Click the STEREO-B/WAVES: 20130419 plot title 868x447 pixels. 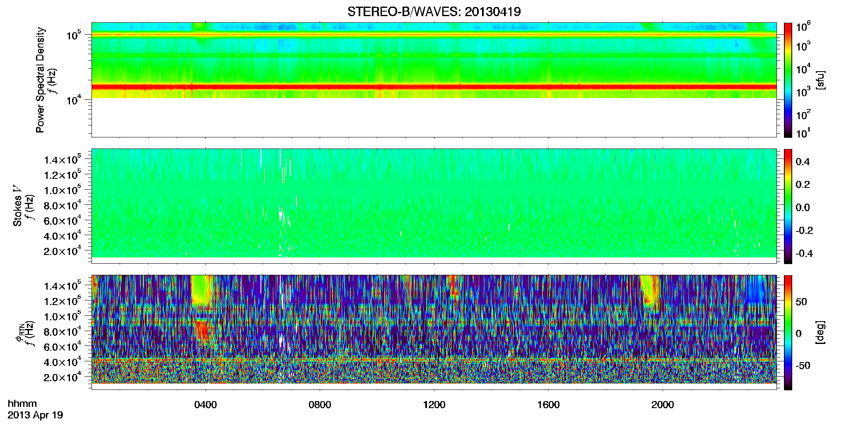pyautogui.click(x=434, y=12)
